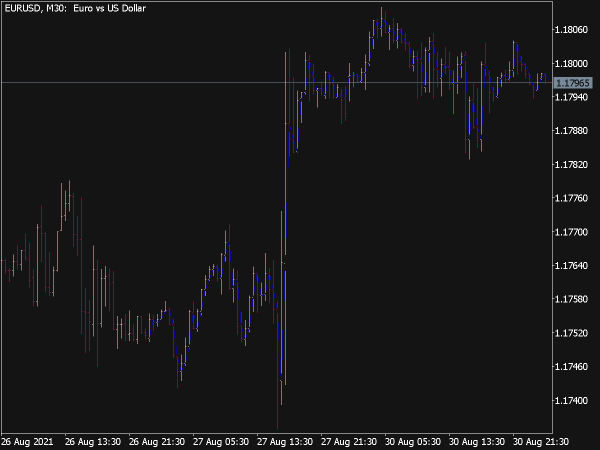Click the current price label 1.17965
Viewport: 600px width, 450px height.
573,83
